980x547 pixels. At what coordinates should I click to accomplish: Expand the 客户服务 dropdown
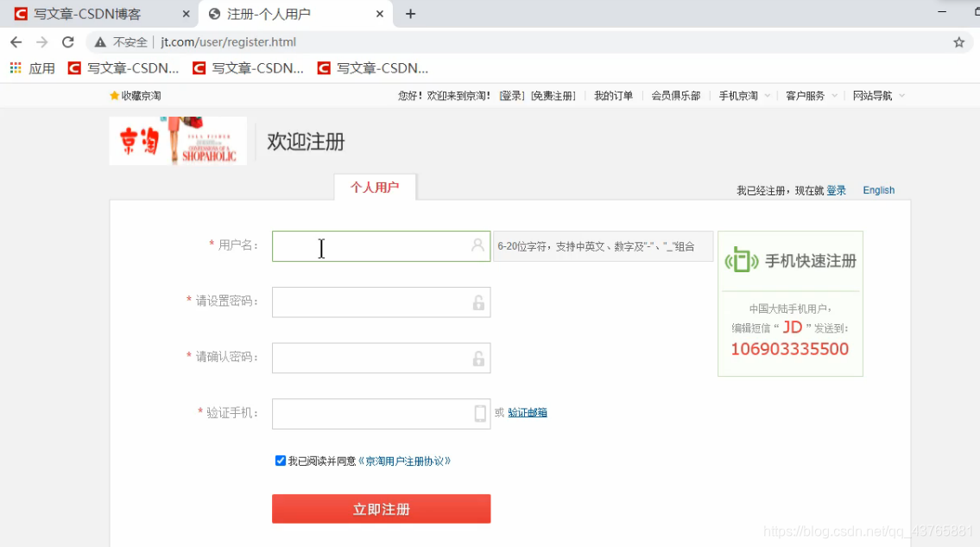(x=811, y=96)
